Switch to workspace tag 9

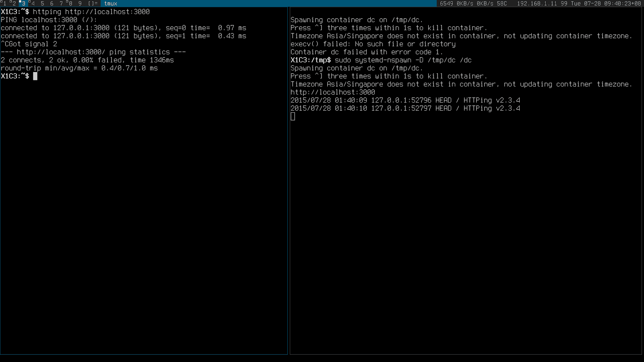[x=80, y=3]
